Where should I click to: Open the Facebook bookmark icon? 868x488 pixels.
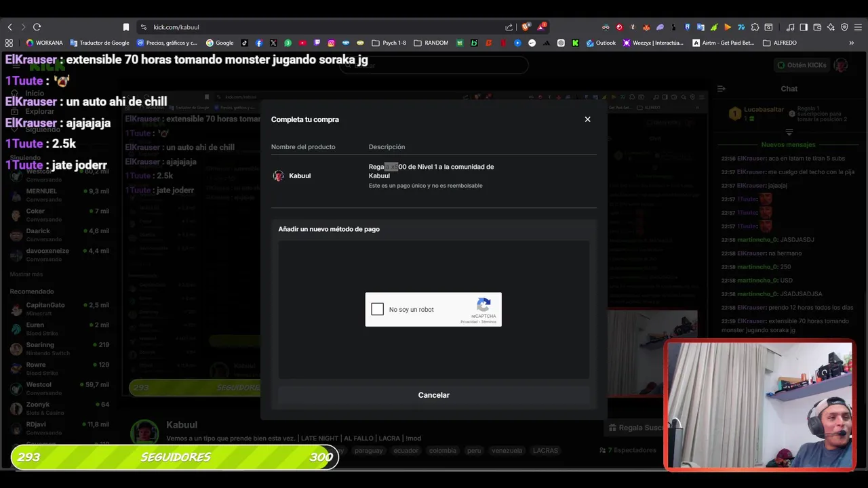259,43
